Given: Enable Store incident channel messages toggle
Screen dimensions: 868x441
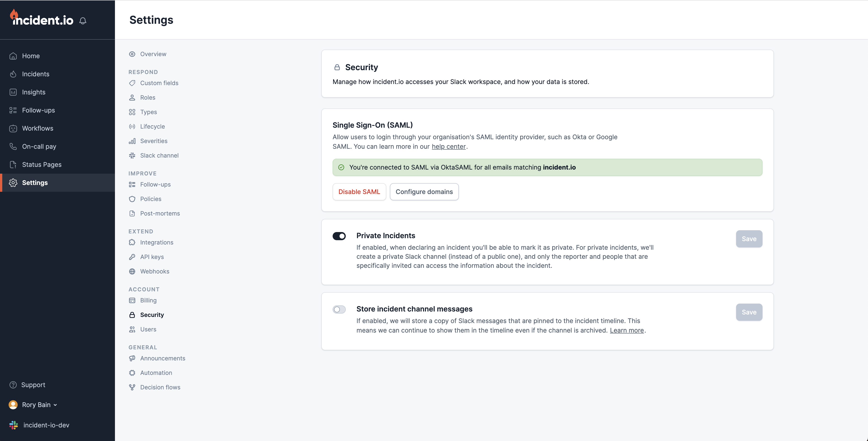Looking at the screenshot, I should [x=339, y=309].
